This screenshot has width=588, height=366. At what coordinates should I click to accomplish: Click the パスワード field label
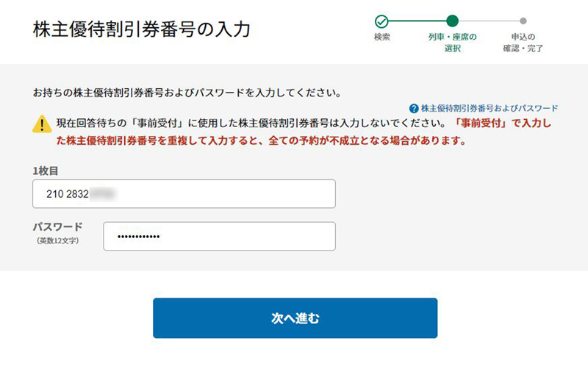[58, 227]
